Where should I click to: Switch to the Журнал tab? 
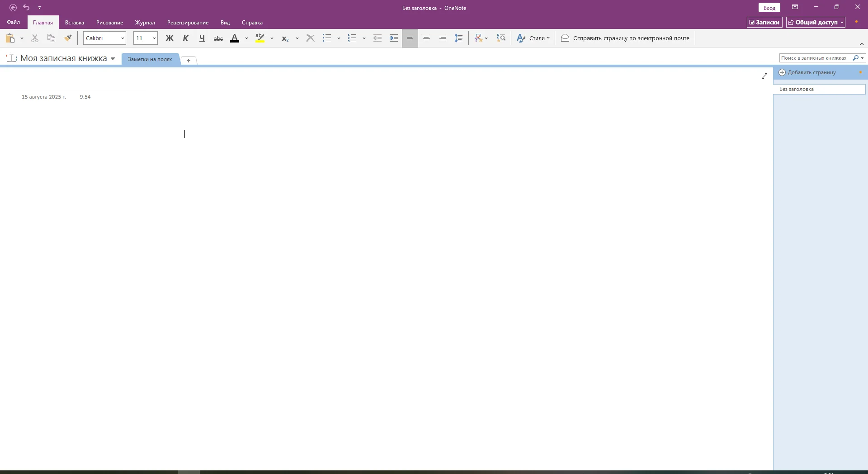[x=145, y=22]
